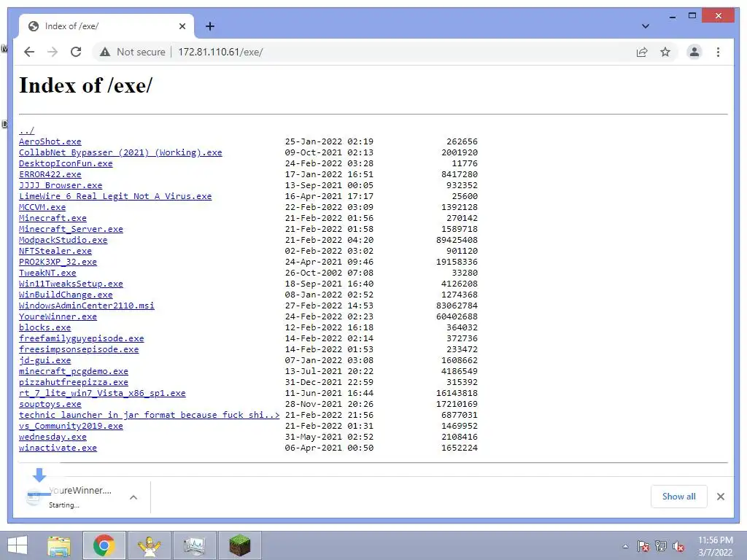Image resolution: width=747 pixels, height=560 pixels.
Task: Open the Minecraft block taskbar icon
Action: (239, 545)
